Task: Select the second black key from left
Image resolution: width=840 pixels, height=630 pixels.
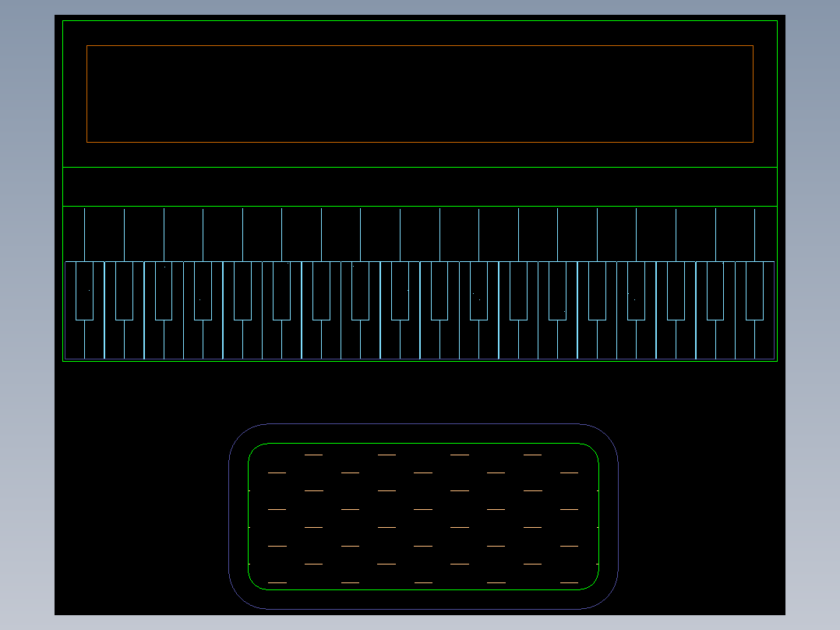Action: [125, 291]
